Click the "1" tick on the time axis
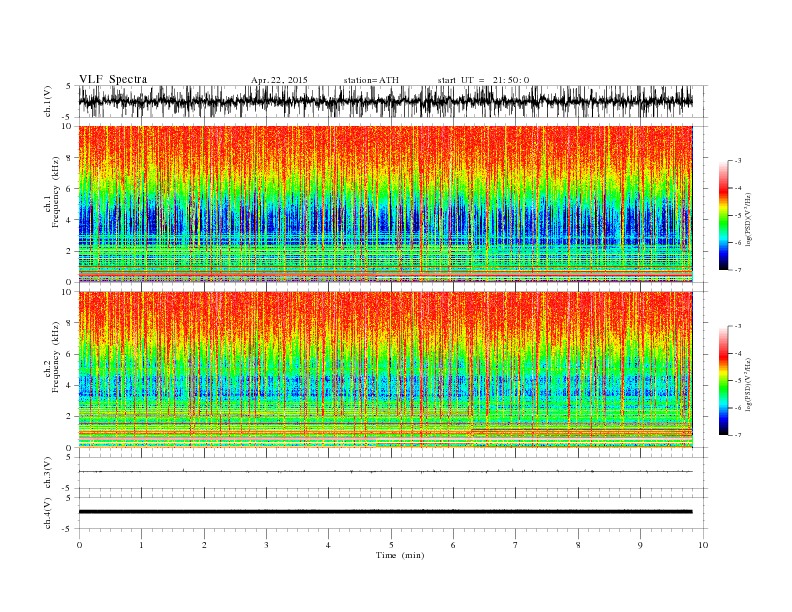792x612 pixels. pyautogui.click(x=141, y=545)
